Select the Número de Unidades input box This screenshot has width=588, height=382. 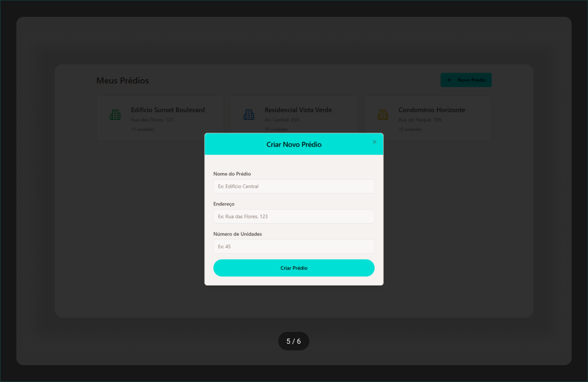coord(293,247)
